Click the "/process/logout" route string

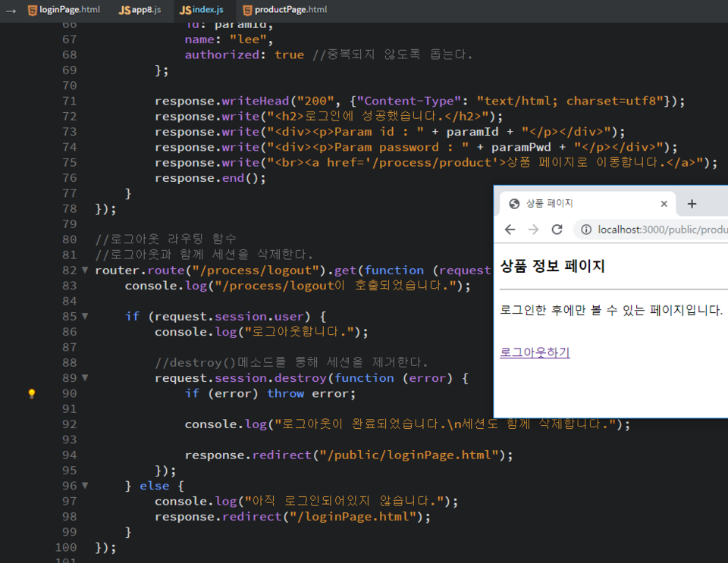click(x=256, y=271)
